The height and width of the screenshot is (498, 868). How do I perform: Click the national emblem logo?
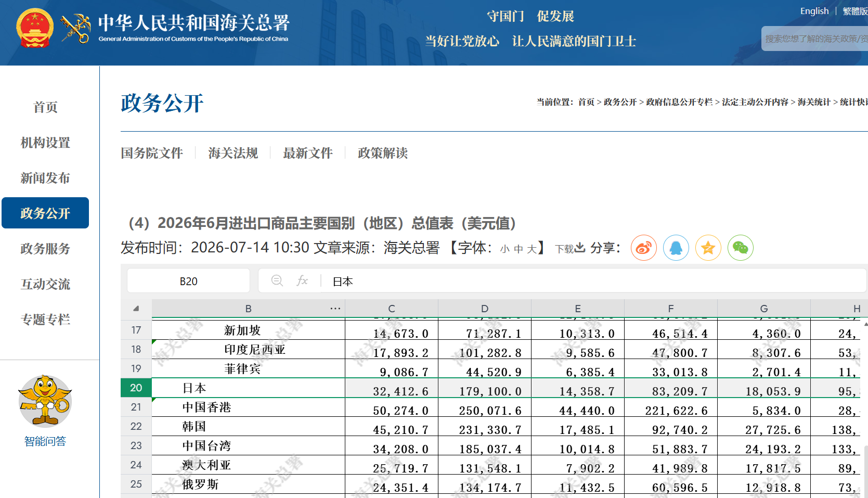click(35, 28)
